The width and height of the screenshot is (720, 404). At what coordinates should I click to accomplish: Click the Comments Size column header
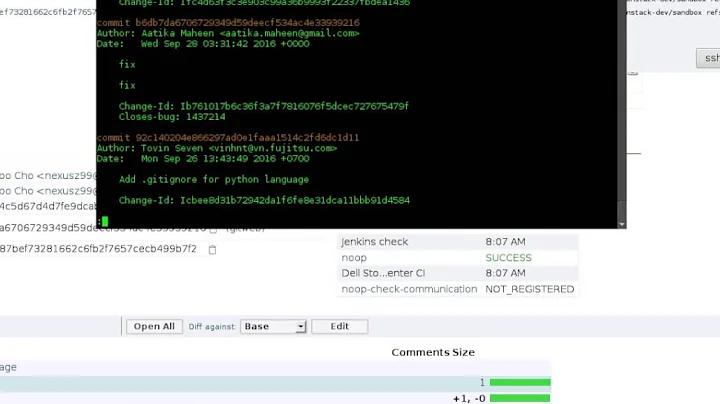[433, 352]
